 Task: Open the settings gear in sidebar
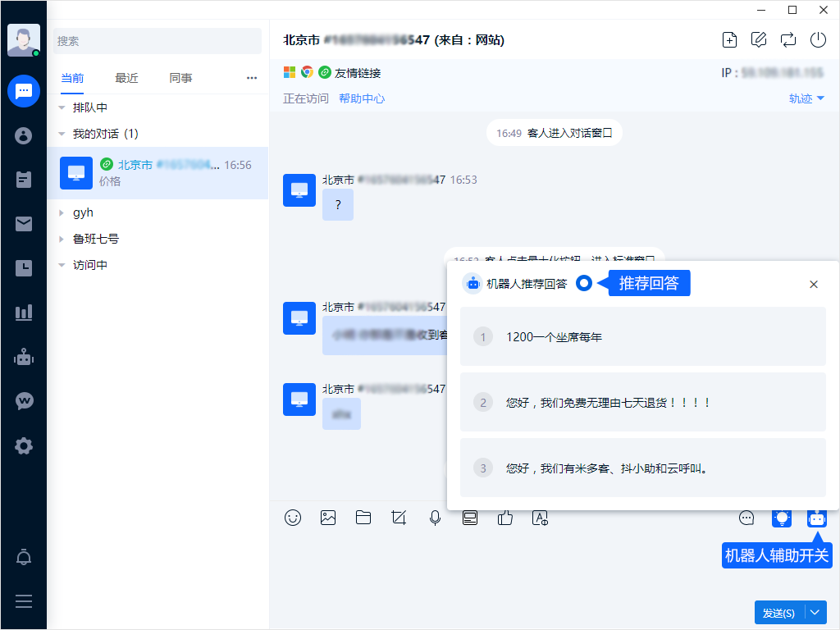24,445
